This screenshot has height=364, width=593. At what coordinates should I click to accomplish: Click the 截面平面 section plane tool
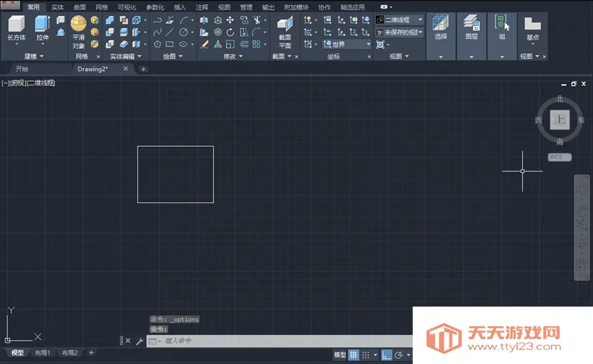(x=284, y=32)
